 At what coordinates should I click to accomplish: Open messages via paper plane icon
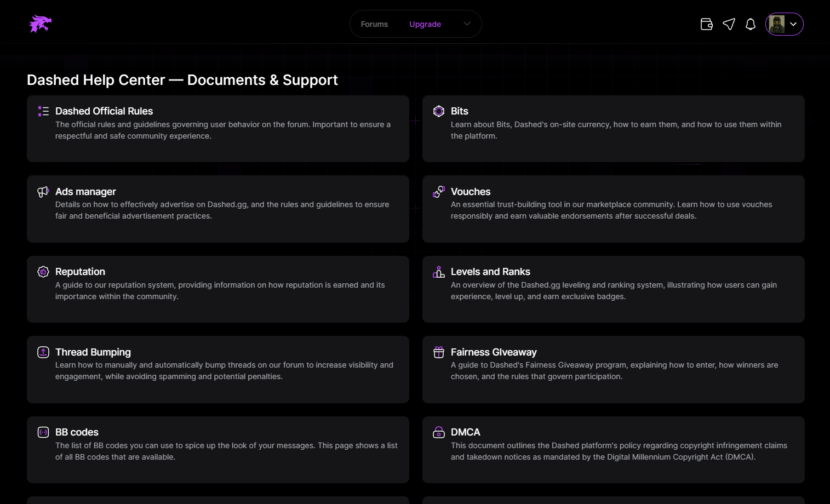point(729,24)
